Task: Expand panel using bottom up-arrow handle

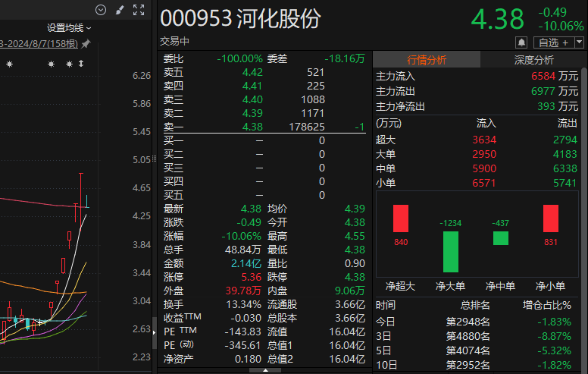Action: click(x=265, y=370)
